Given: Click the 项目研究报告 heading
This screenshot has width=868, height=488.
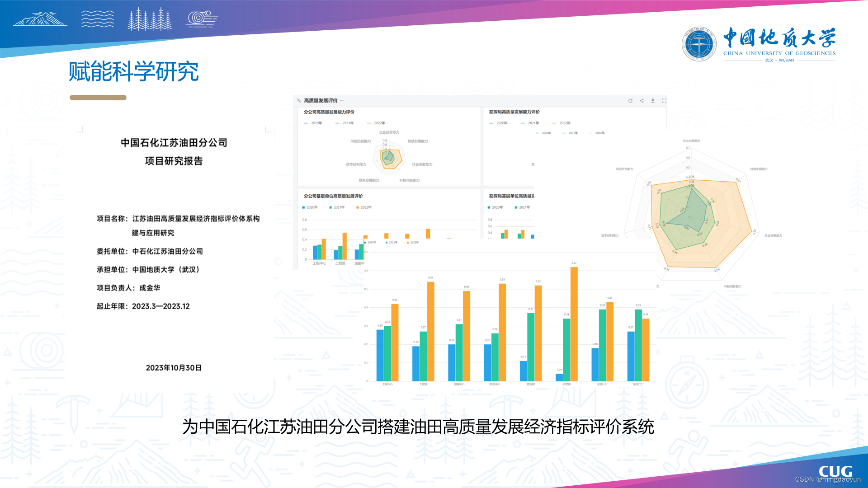Looking at the screenshot, I should (174, 161).
